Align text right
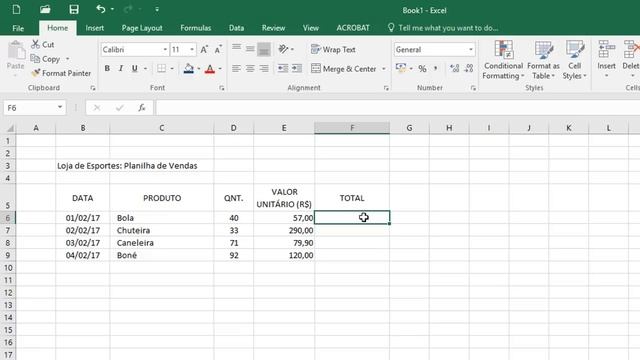 (264, 68)
